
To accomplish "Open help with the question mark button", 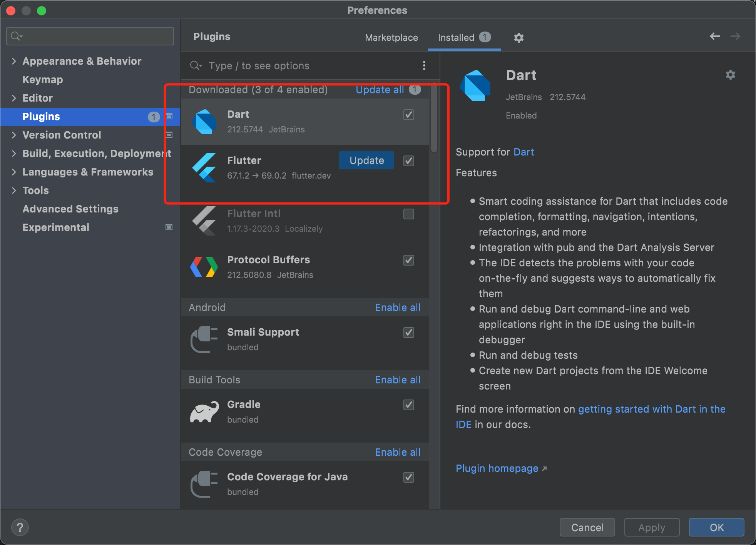I will click(x=20, y=527).
